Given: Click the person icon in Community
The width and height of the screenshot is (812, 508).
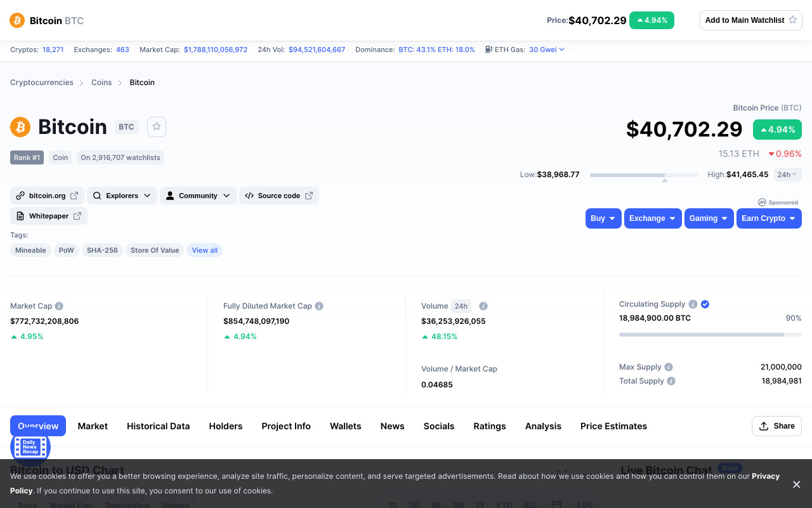Looking at the screenshot, I should pos(170,196).
